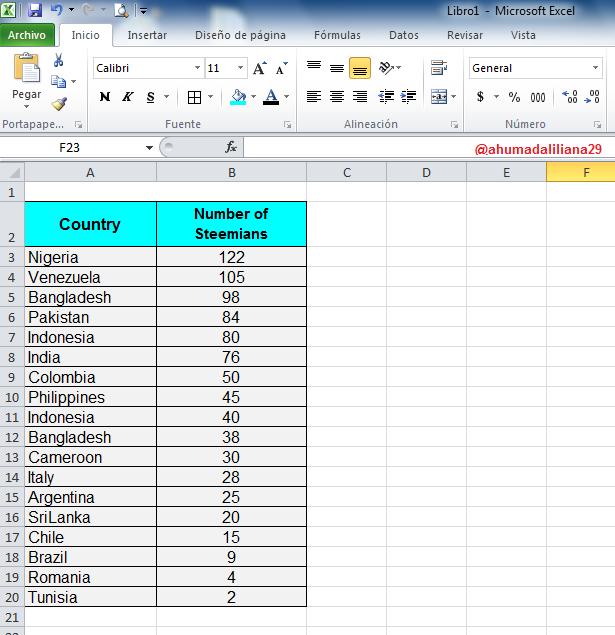Click the Wrap Text icon
This screenshot has height=635, width=615.
[439, 68]
